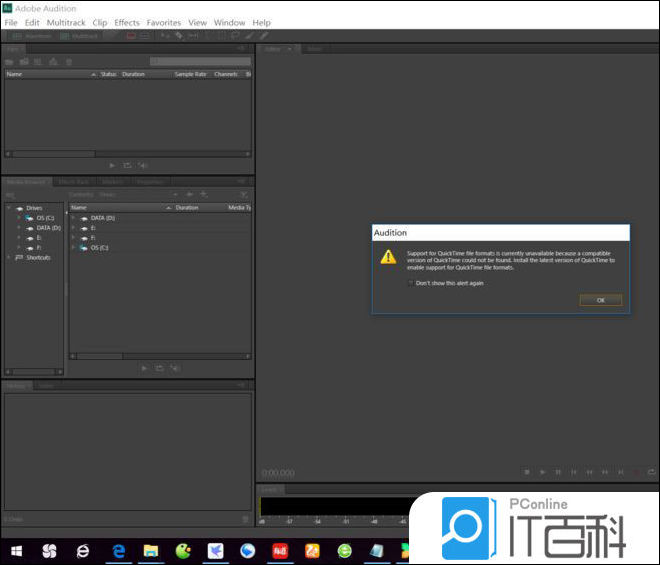Select OS (C:) under Drives

click(45, 218)
